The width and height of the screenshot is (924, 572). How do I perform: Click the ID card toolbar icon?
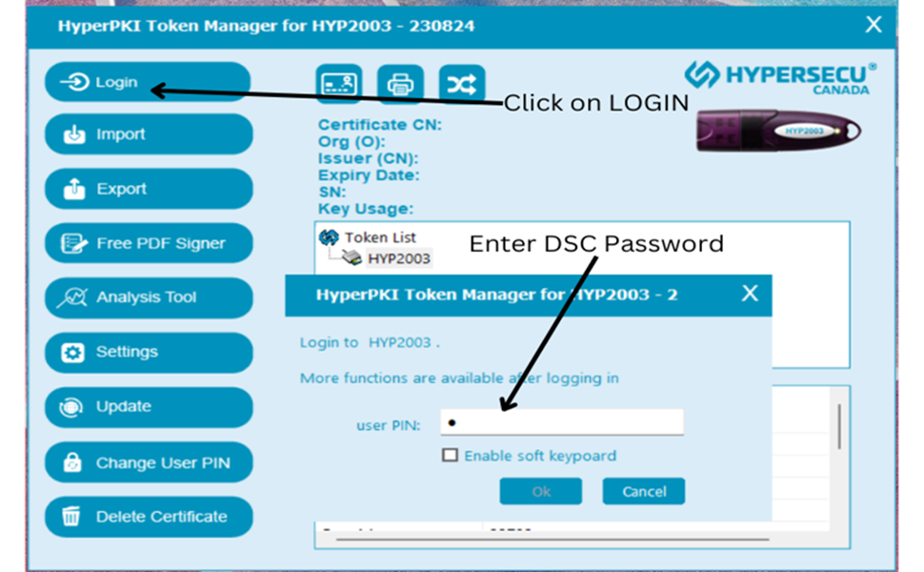point(339,84)
